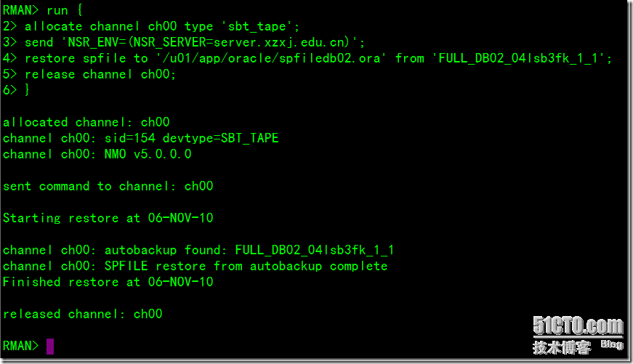Click the closing brace on line 6
This screenshot has height=364, width=633.
[x=27, y=89]
